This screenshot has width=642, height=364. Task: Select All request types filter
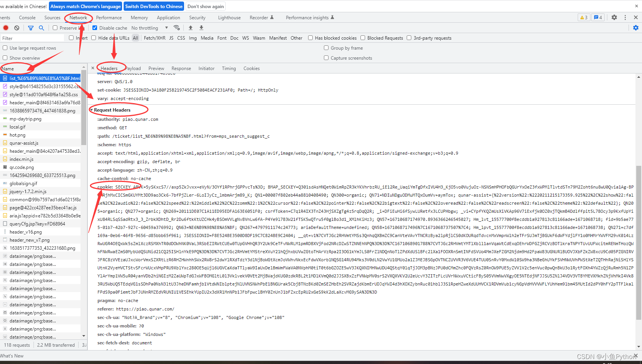[136, 38]
